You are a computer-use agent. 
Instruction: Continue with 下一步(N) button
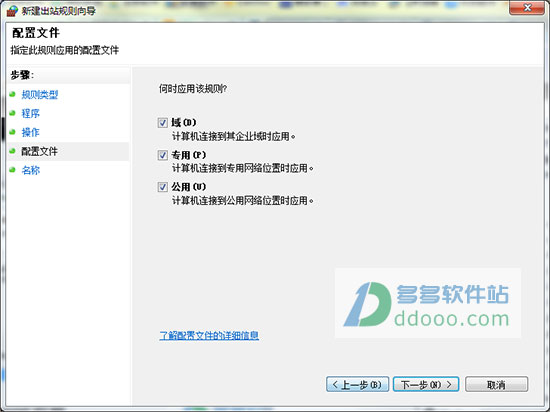[426, 384]
